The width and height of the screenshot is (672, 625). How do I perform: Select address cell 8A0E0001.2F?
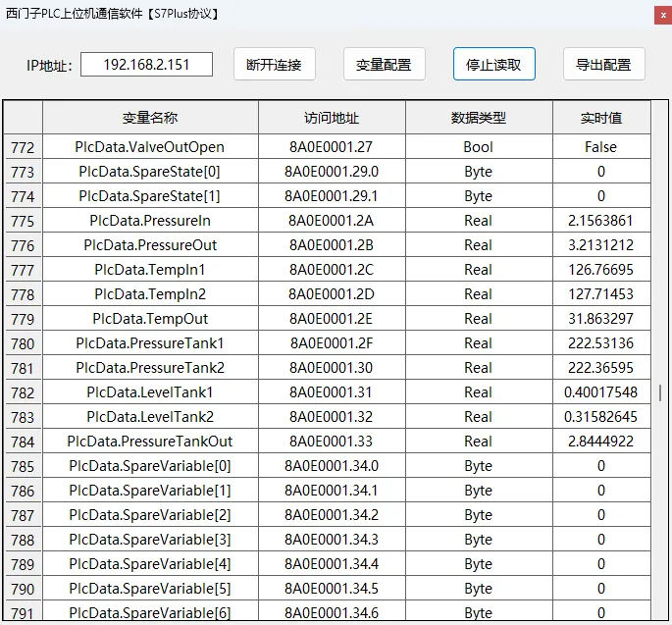[x=332, y=343]
